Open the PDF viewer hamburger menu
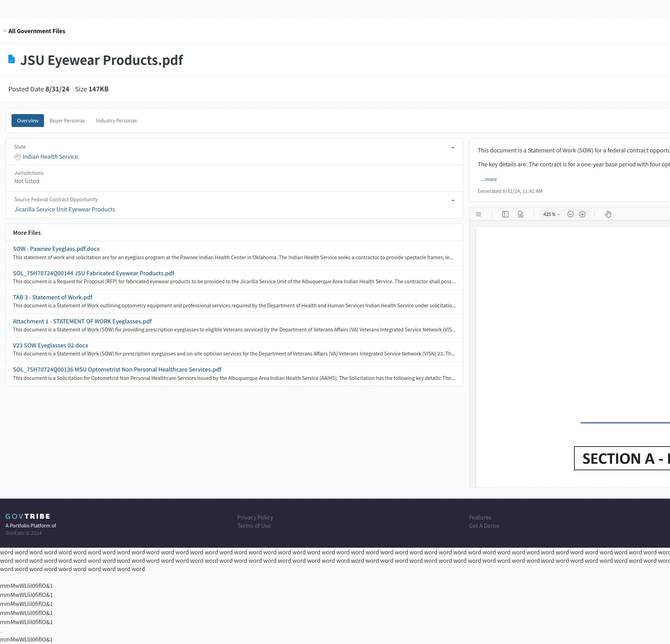Screen dimensions: 670x644 (478, 214)
